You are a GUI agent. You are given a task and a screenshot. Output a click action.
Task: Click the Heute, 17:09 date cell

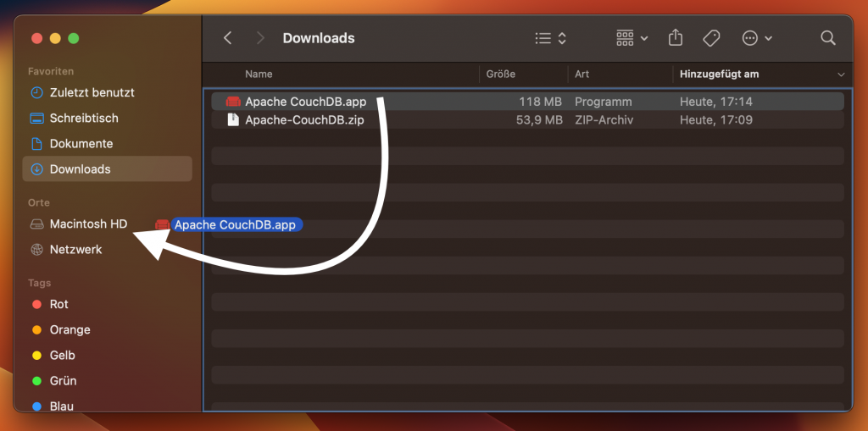(715, 120)
